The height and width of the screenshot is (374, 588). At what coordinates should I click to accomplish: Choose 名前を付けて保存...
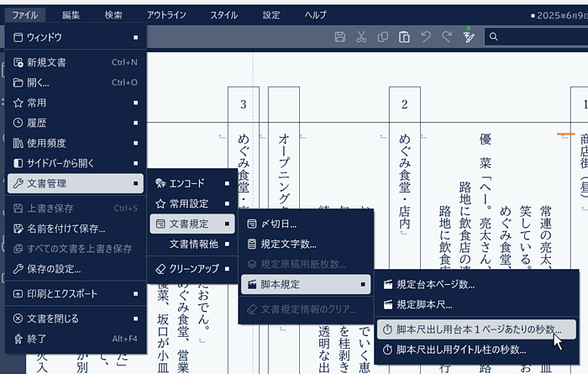(x=76, y=229)
